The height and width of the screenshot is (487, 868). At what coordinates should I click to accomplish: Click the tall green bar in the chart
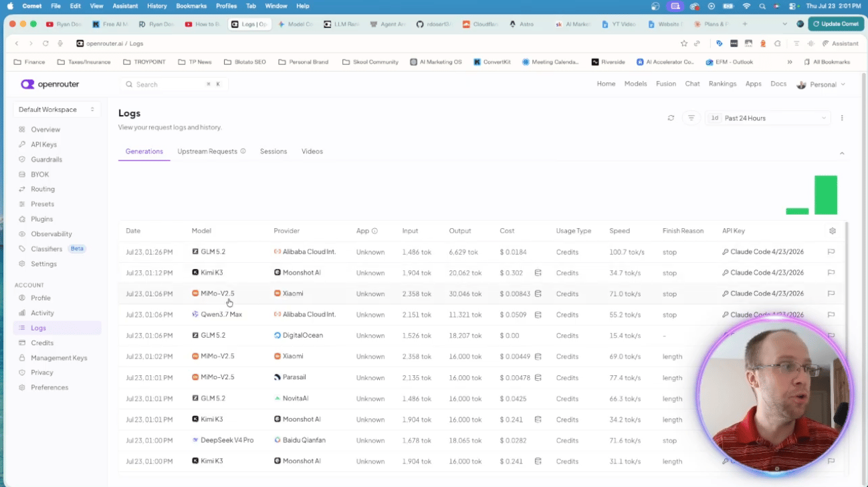pyautogui.click(x=826, y=195)
